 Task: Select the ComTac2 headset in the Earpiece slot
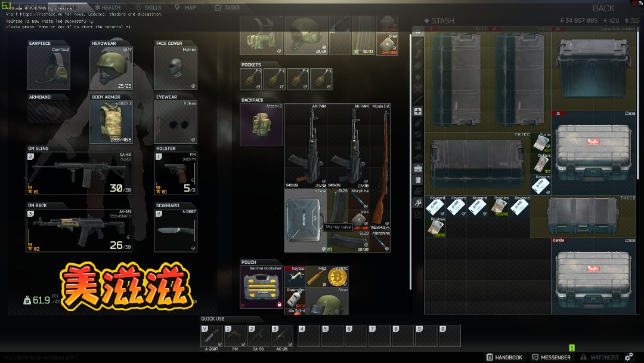coord(48,68)
